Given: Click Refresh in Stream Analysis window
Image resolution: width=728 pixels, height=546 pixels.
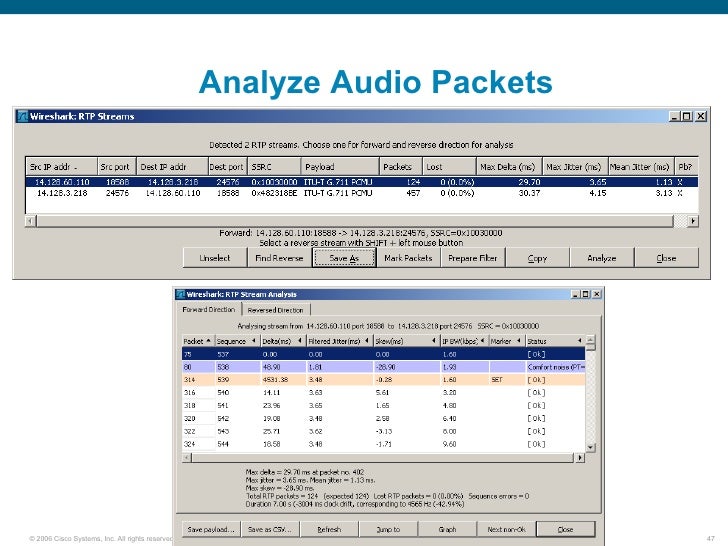Looking at the screenshot, I should pos(329,529).
